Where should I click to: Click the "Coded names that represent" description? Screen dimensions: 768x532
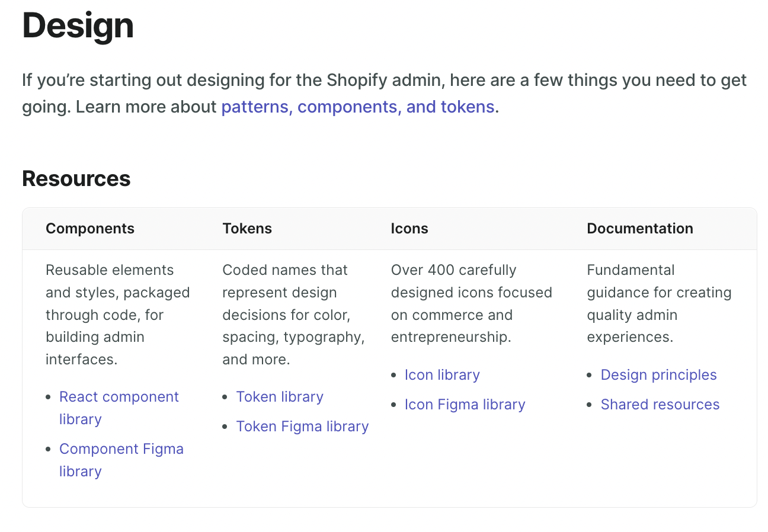tap(293, 315)
